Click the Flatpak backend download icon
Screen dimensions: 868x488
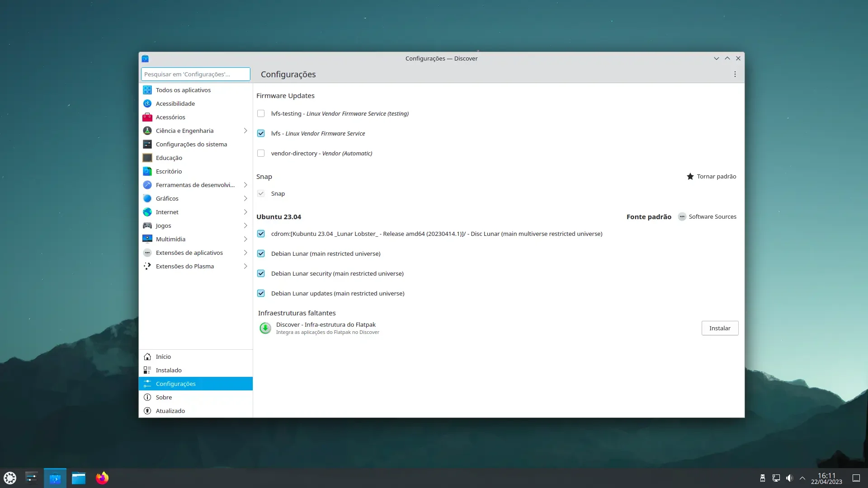tap(265, 328)
